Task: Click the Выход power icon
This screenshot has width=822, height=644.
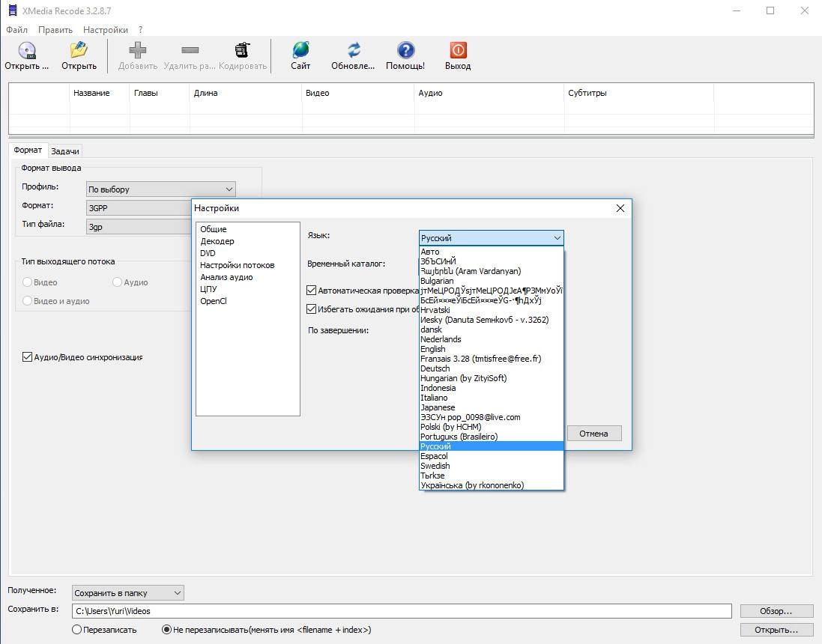Action: pyautogui.click(x=458, y=50)
